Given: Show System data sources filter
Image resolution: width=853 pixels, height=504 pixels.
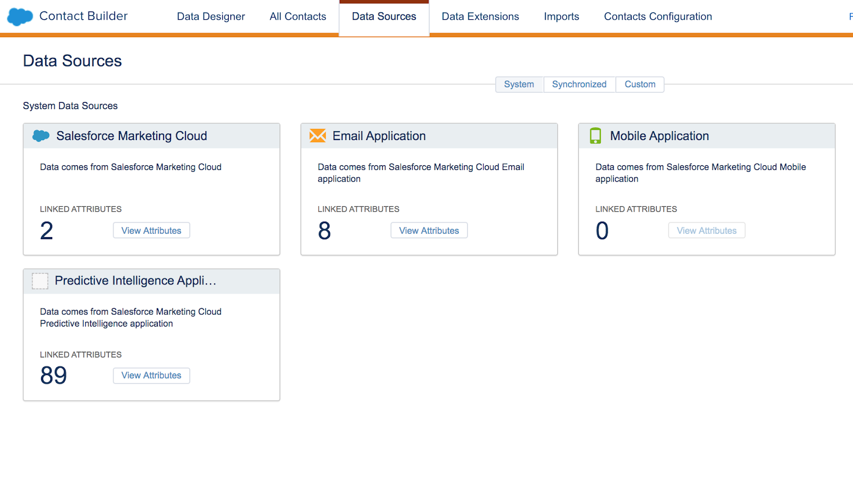Looking at the screenshot, I should [x=519, y=84].
